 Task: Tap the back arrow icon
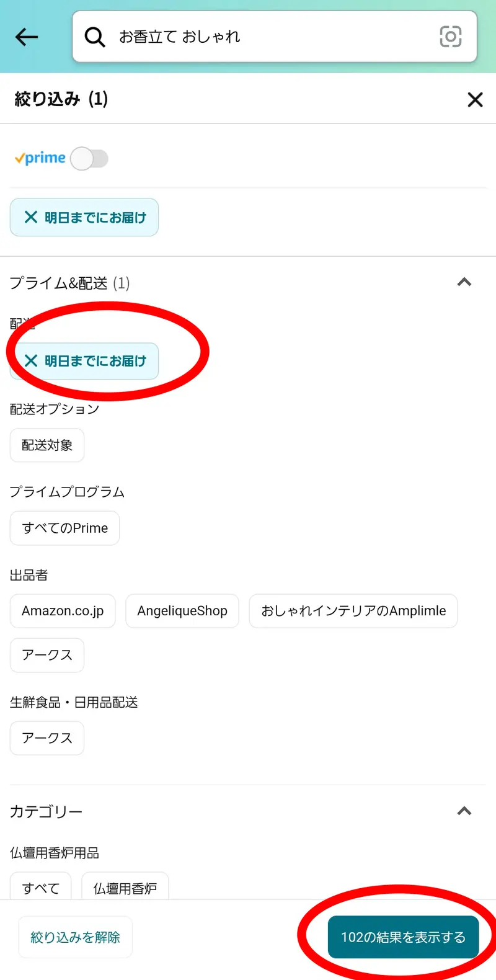click(27, 37)
